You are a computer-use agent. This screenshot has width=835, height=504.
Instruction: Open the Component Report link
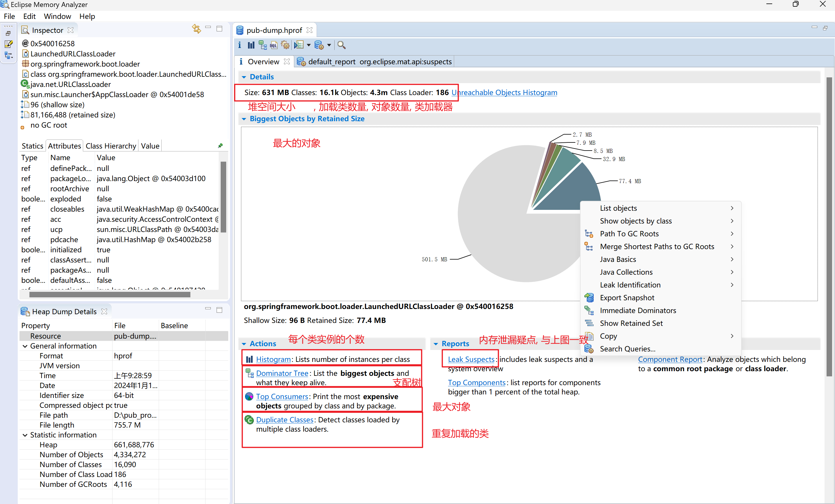670,359
